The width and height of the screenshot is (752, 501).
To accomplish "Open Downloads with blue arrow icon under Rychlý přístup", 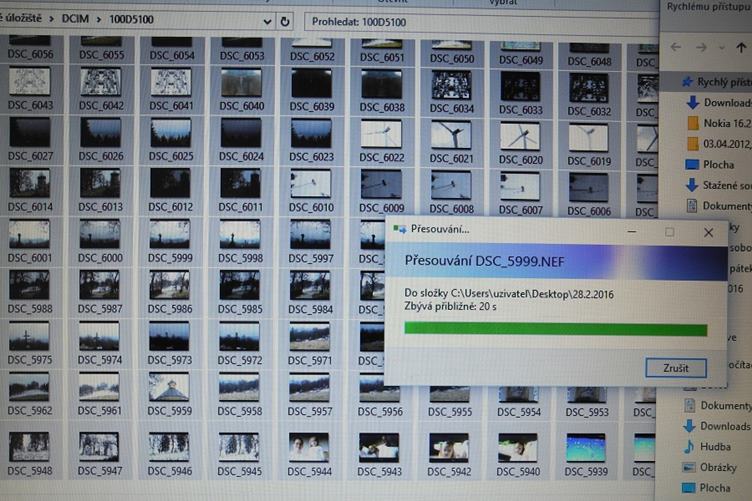I will point(718,103).
